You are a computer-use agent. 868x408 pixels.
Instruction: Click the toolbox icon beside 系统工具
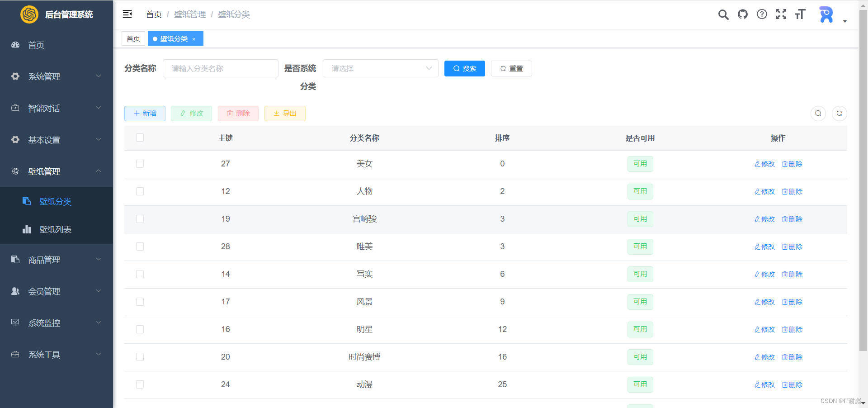[x=15, y=354]
